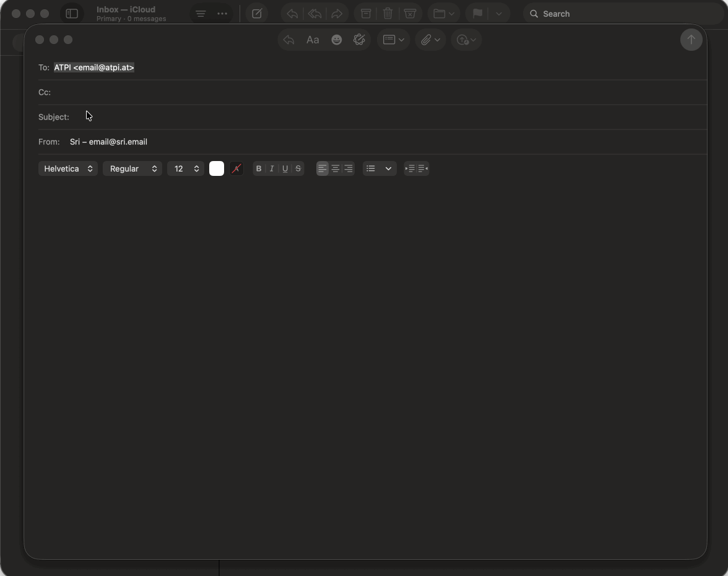Show font formatting options with the Aa icon
The height and width of the screenshot is (576, 728).
click(x=313, y=40)
